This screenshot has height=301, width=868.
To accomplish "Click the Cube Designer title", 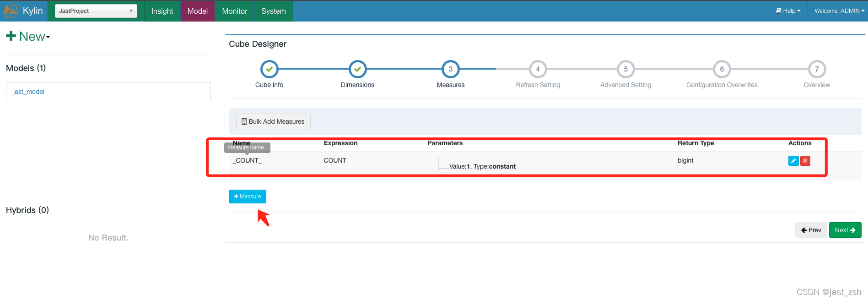I will pos(258,44).
